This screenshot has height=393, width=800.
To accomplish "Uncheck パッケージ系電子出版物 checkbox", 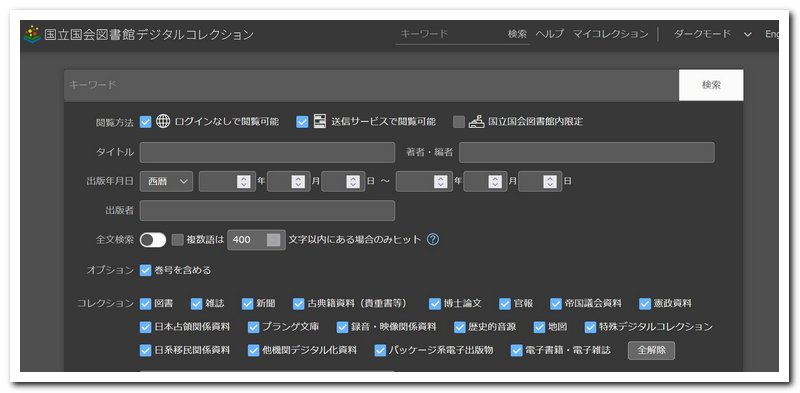I will point(380,351).
